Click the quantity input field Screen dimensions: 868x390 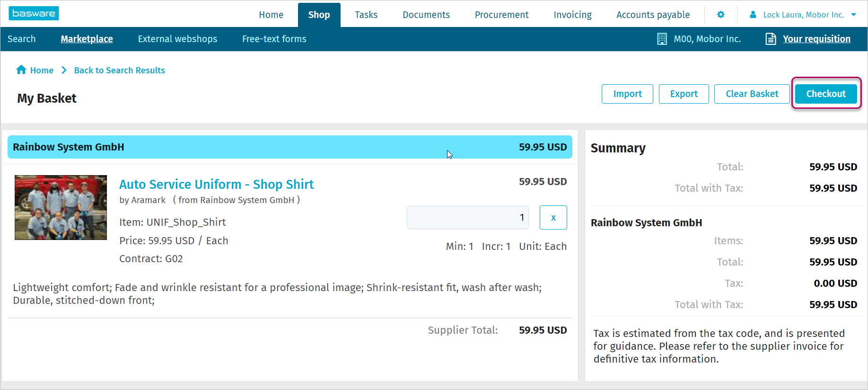tap(468, 217)
